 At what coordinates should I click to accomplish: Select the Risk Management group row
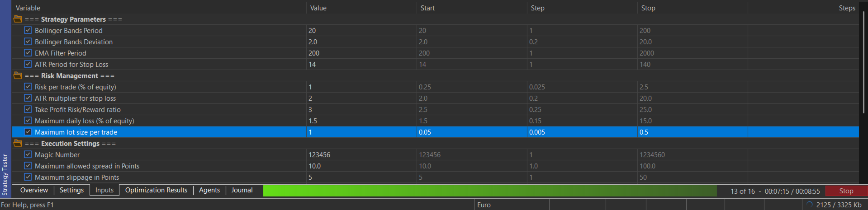click(436, 75)
